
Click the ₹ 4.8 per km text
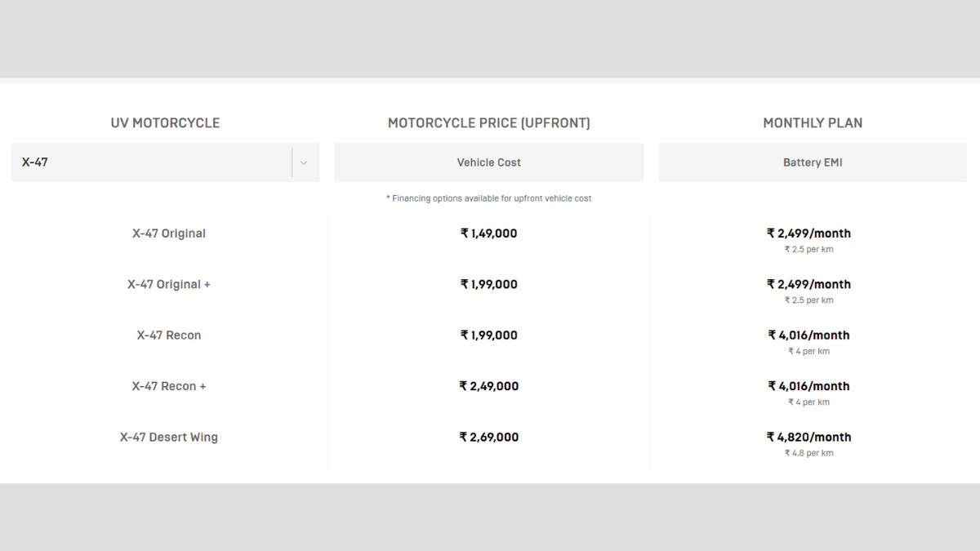(x=808, y=453)
